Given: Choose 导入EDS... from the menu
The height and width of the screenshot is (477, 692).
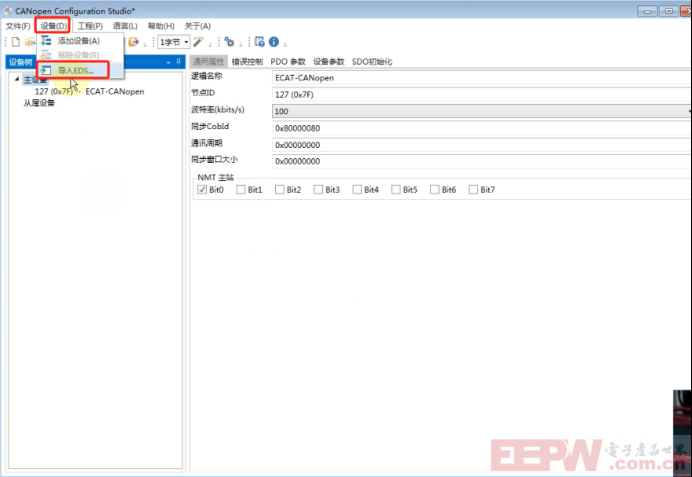Looking at the screenshot, I should click(x=79, y=70).
